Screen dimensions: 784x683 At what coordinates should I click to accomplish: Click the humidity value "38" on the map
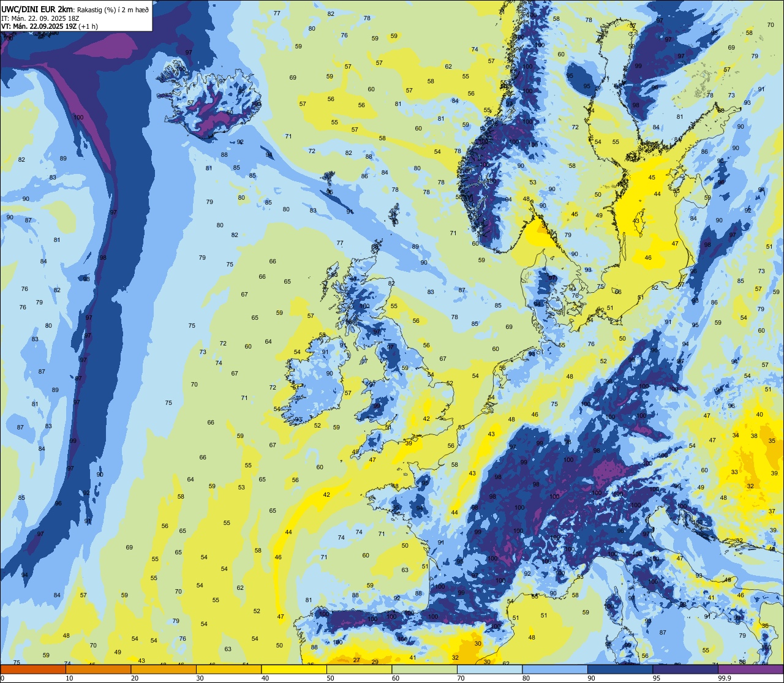coord(754,436)
